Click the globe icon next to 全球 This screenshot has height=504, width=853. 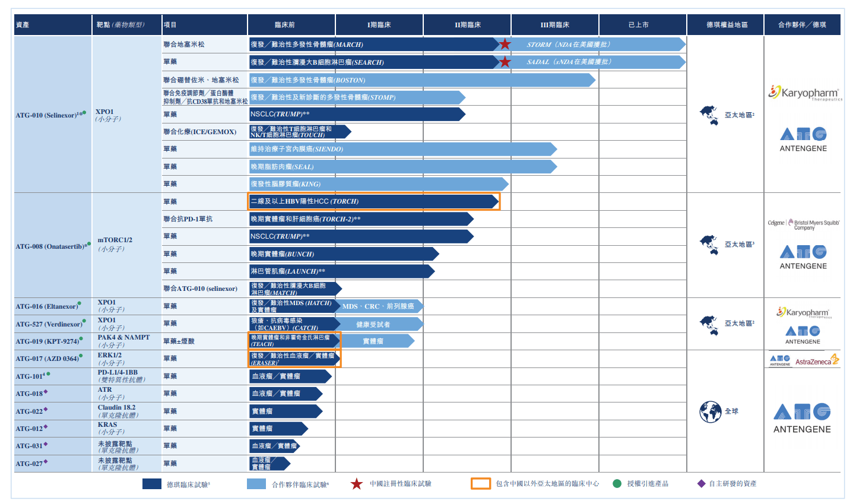click(x=710, y=411)
